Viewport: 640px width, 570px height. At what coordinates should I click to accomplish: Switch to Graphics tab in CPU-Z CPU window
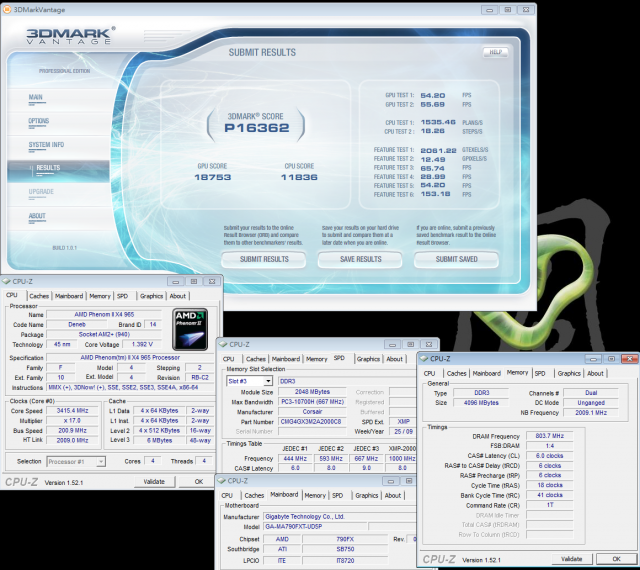[151, 296]
